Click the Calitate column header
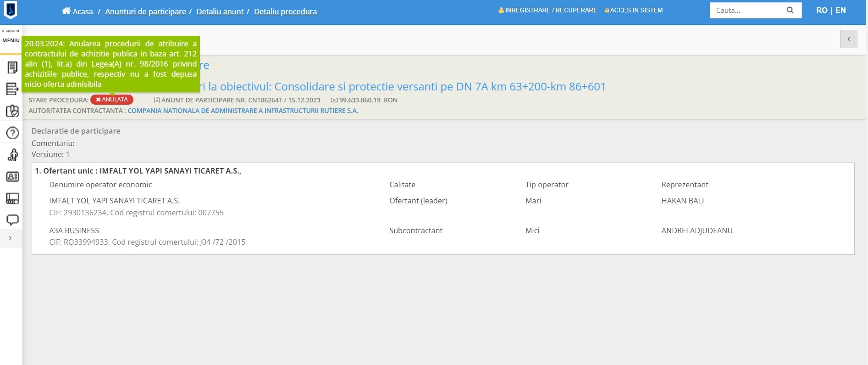The height and width of the screenshot is (365, 868). click(x=402, y=185)
